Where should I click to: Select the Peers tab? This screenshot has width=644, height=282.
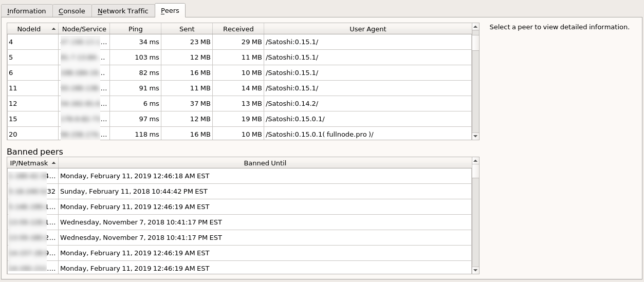pyautogui.click(x=170, y=10)
